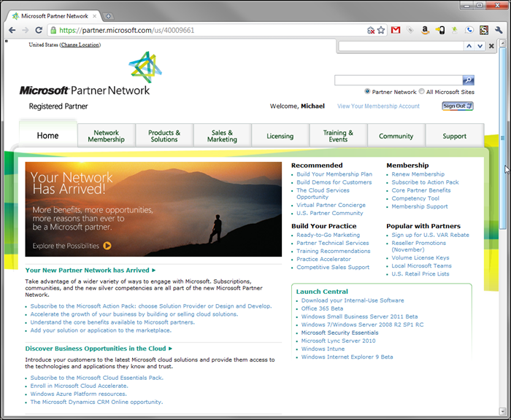Open Sign up for U.S. VAR Rebate link
The image size is (511, 420).
(431, 235)
